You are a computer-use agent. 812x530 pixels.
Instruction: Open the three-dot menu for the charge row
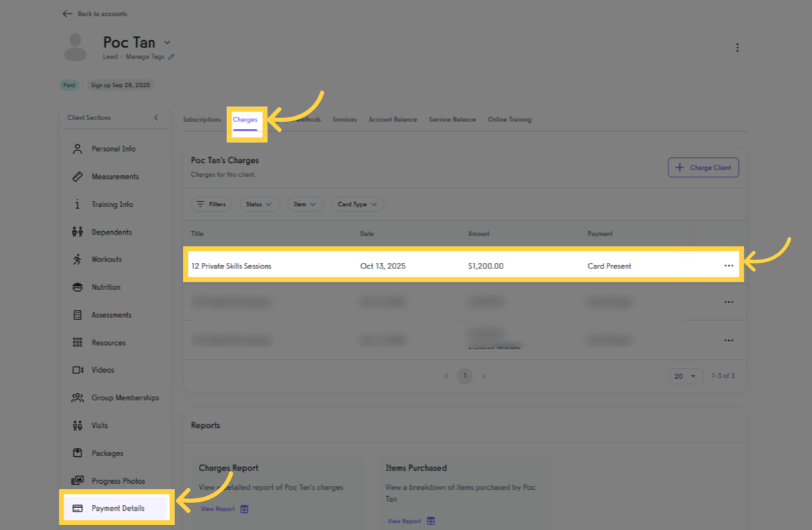[728, 266]
